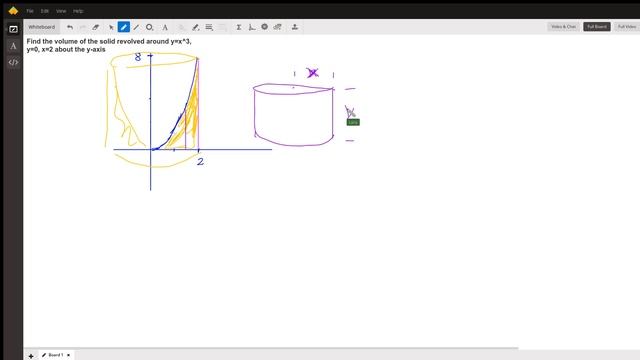Image resolution: width=640 pixels, height=360 pixels.
Task: Switch to Full Board layout
Action: (597, 27)
